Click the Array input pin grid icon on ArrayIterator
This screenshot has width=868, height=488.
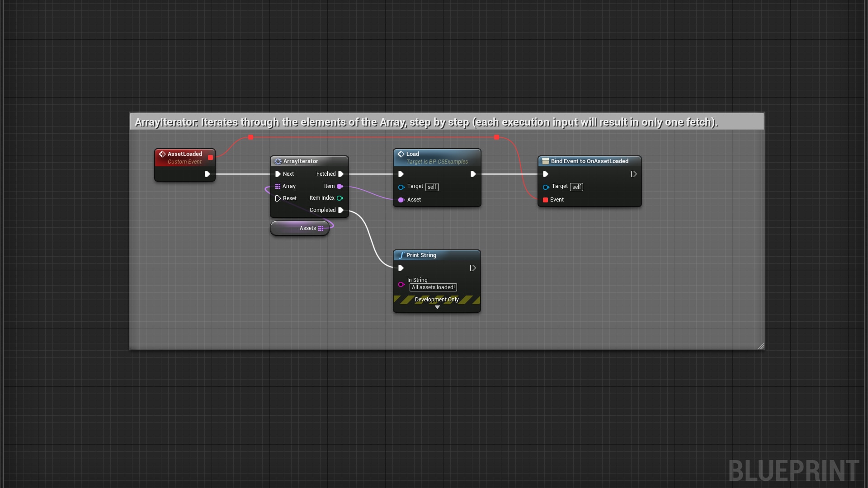(x=278, y=186)
